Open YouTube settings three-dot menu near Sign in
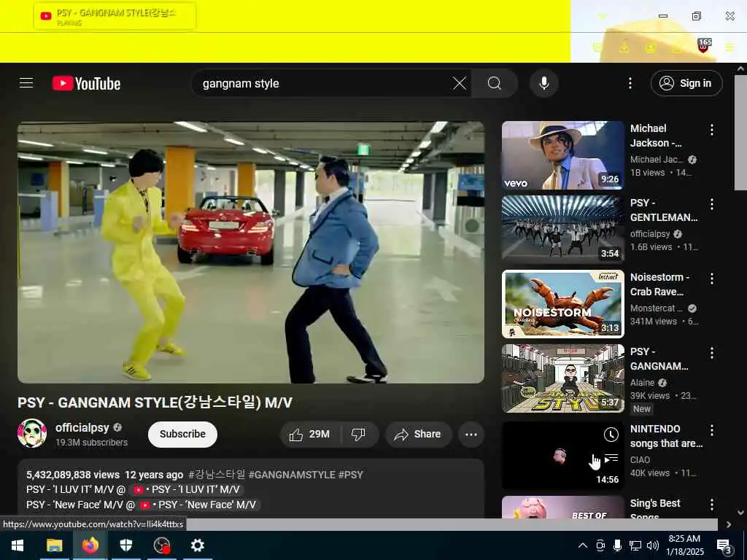The height and width of the screenshot is (560, 747). pos(630,83)
